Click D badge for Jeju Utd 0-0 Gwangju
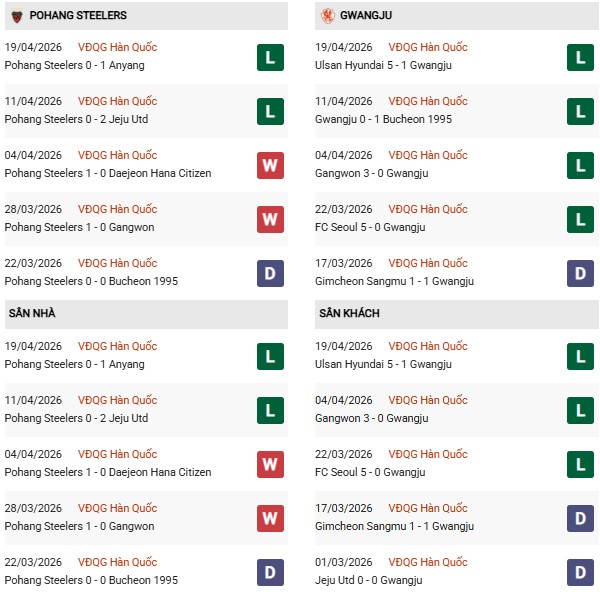This screenshot has width=600, height=592. point(580,572)
